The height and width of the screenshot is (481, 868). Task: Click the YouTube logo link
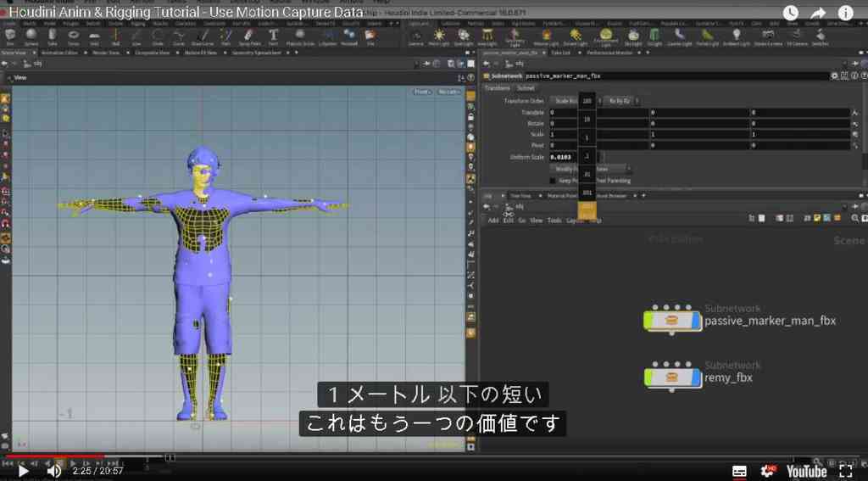click(x=807, y=472)
